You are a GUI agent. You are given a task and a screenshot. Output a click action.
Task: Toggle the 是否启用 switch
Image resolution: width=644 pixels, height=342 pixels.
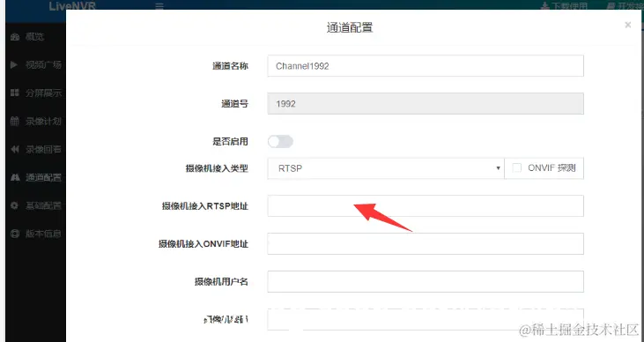click(x=280, y=141)
